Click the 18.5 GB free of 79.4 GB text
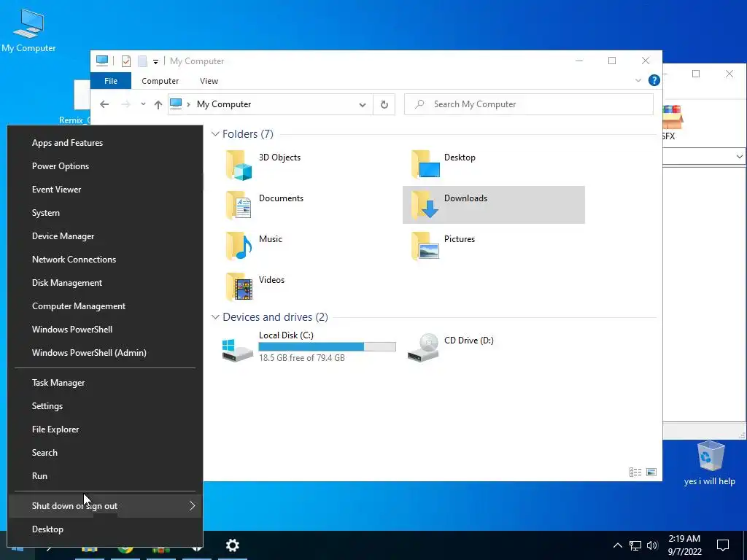 tap(301, 358)
